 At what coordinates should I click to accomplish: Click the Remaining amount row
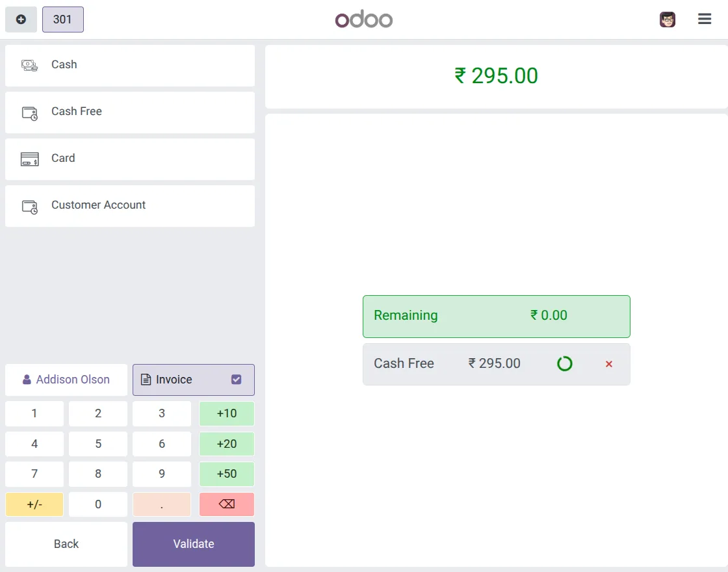point(496,316)
